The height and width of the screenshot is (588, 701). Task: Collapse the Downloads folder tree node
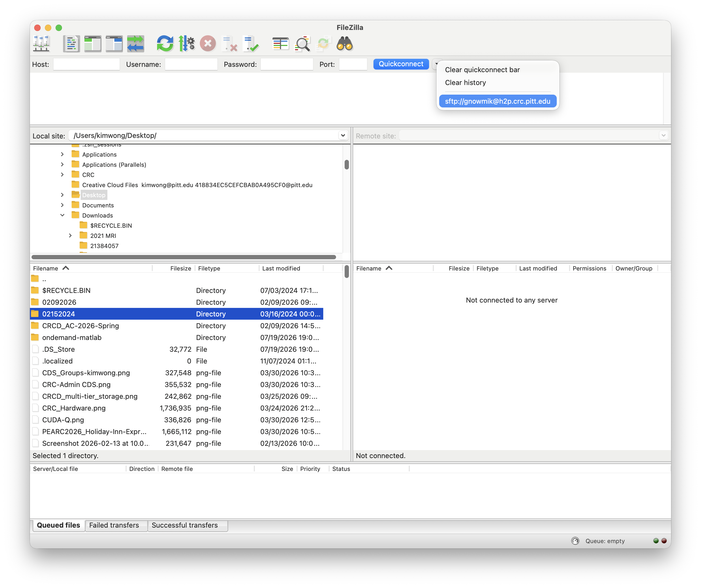click(63, 215)
